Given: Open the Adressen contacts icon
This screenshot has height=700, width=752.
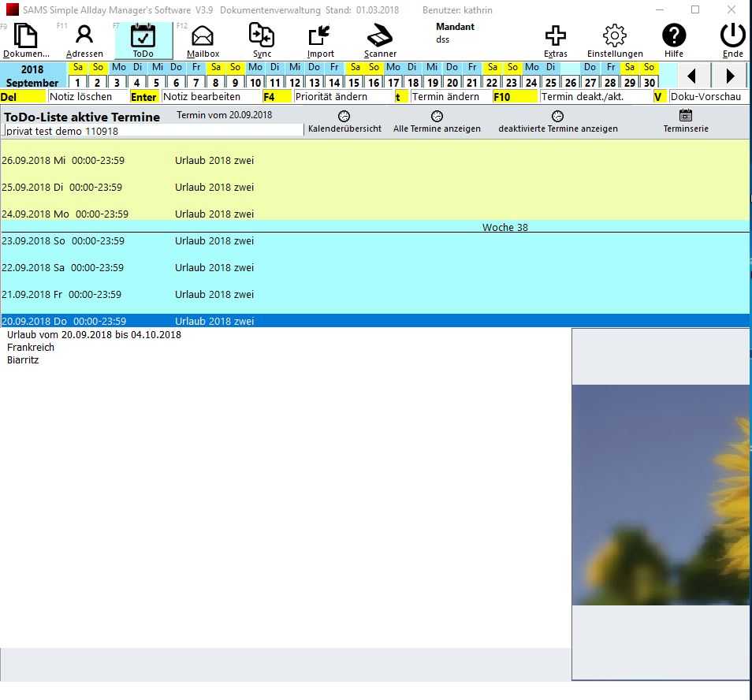Looking at the screenshot, I should point(84,38).
